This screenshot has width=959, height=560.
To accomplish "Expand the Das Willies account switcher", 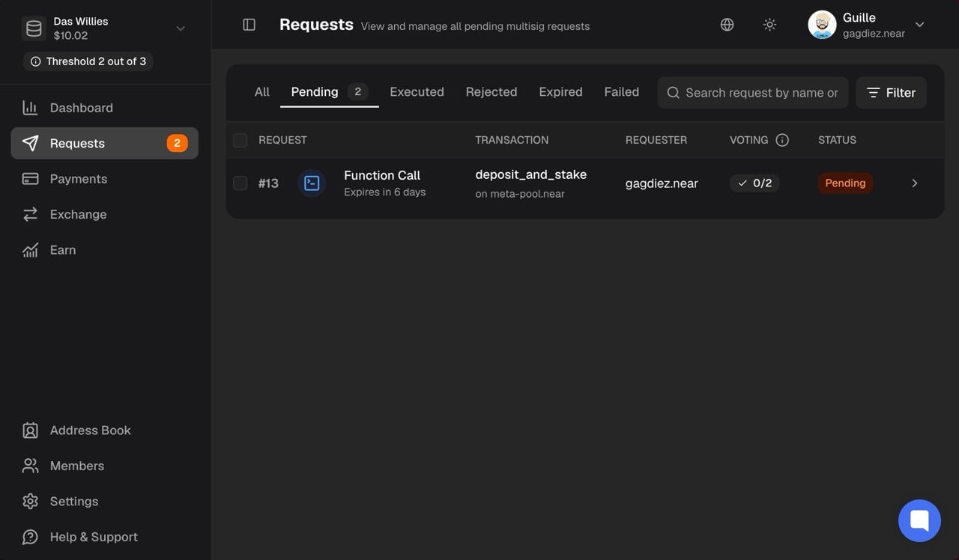I will click(x=181, y=28).
